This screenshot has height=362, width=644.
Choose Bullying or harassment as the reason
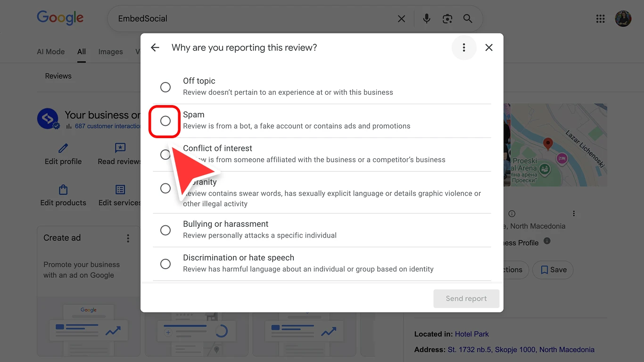(x=165, y=230)
